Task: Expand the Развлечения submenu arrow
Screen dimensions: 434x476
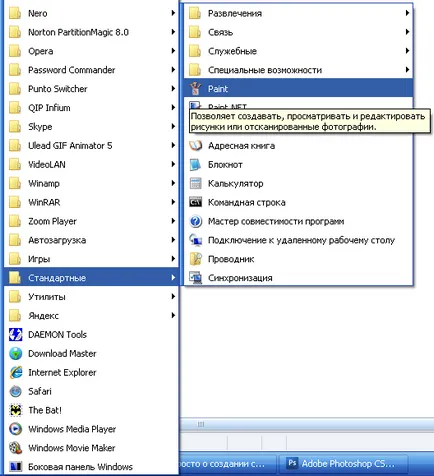Action: pyautogui.click(x=407, y=13)
